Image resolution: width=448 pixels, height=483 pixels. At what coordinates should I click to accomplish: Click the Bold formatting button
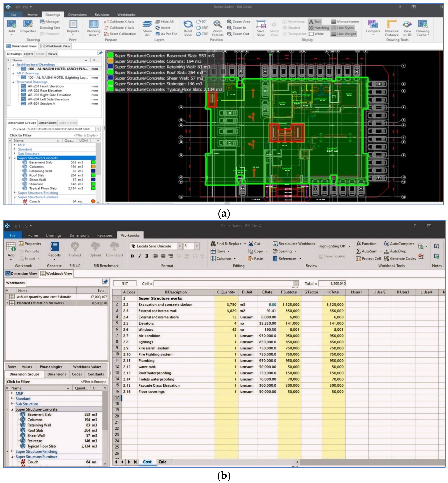tap(132, 256)
